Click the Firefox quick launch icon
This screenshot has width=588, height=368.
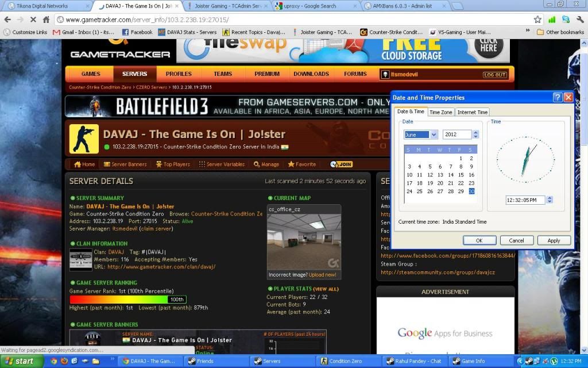(64, 361)
